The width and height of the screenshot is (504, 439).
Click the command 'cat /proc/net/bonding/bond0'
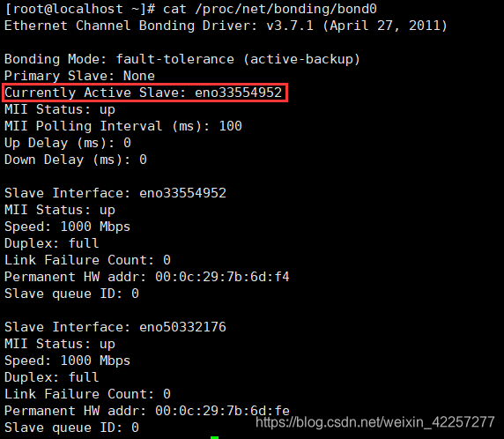270,9
